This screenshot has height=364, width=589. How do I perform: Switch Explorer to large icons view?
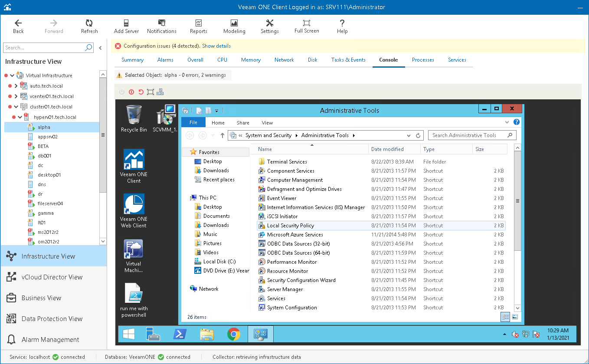(515, 317)
